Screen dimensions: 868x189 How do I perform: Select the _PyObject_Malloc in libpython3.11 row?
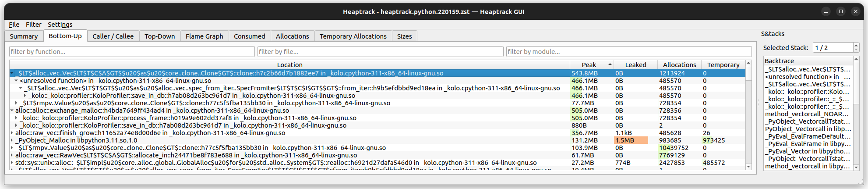pyautogui.click(x=377, y=140)
